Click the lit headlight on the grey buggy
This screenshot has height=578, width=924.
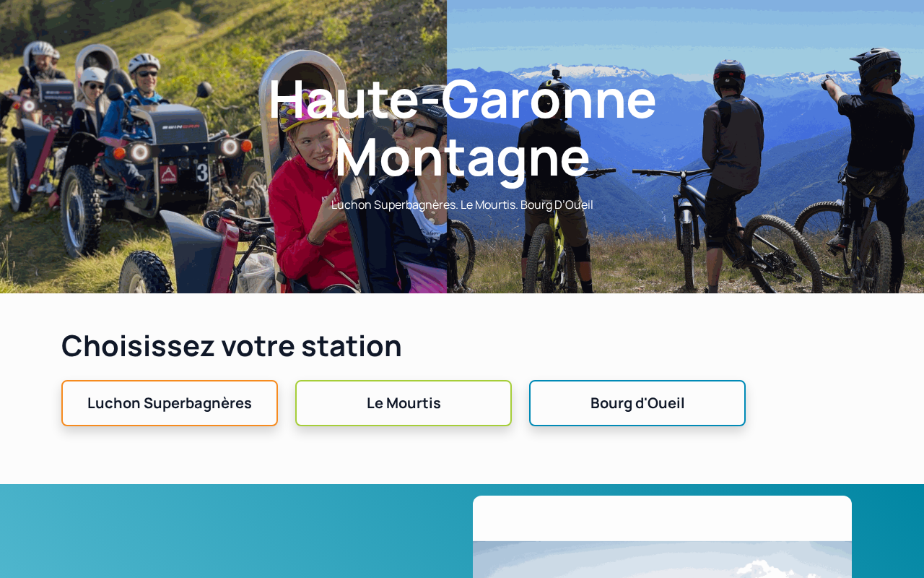[x=139, y=152]
